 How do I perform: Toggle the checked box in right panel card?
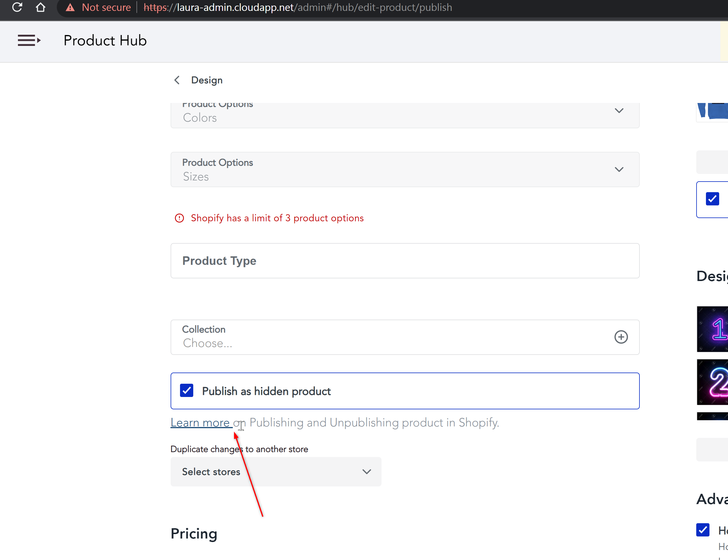(712, 199)
